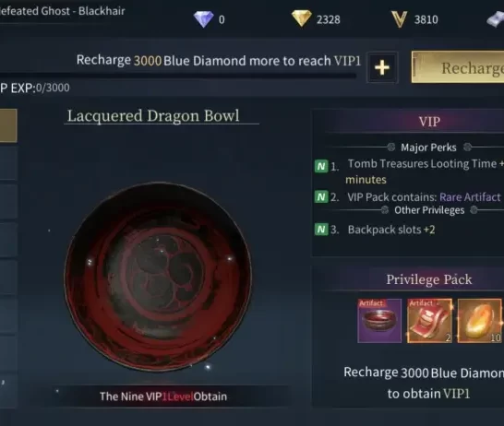Image resolution: width=504 pixels, height=426 pixels.
Task: Click the Lacquered Dragon Bowl title
Action: tap(153, 116)
